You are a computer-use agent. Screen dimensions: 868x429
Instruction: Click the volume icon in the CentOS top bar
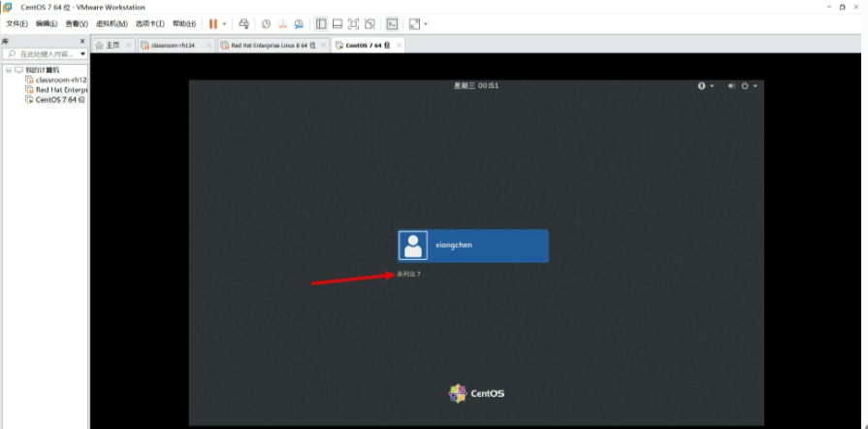[731, 86]
